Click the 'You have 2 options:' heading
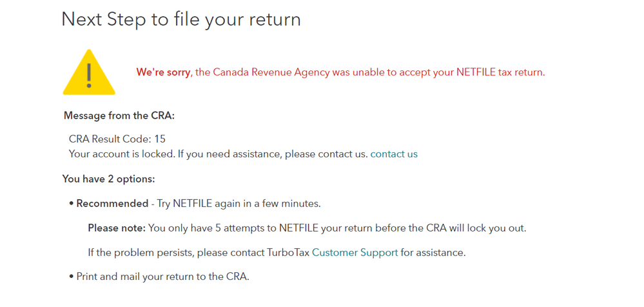644x307 pixels. click(x=108, y=179)
